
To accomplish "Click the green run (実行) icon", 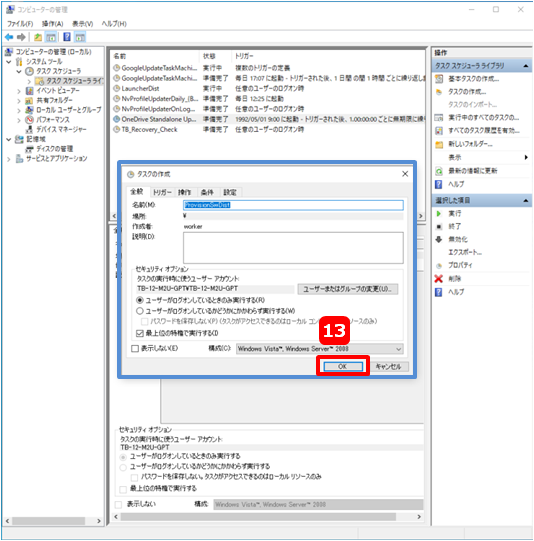I will tap(438, 214).
